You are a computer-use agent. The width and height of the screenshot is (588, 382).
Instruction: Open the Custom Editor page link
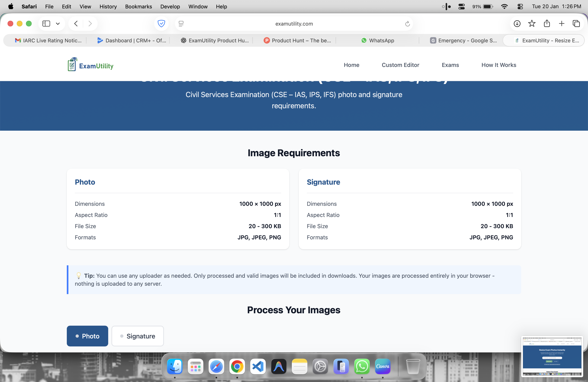tap(400, 65)
